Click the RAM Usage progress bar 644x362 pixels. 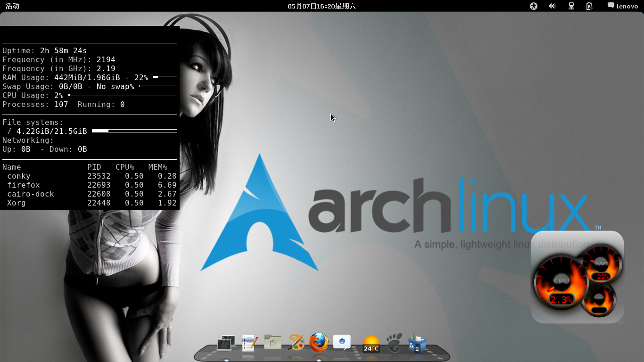[165, 77]
